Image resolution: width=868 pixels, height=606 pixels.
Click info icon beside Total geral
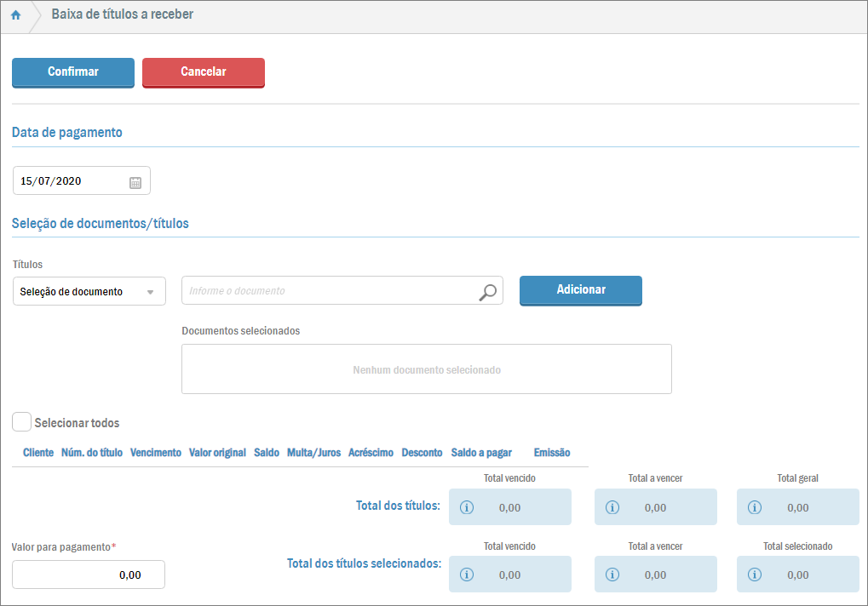(x=754, y=507)
